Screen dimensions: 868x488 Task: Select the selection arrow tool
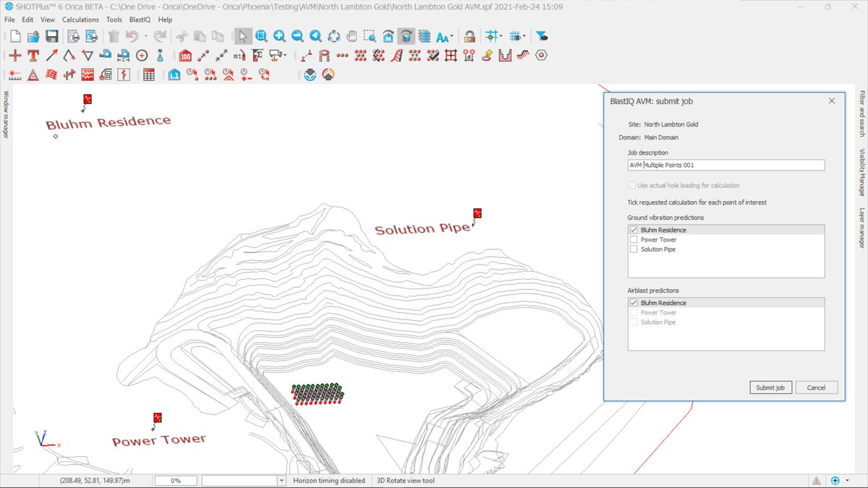(x=243, y=35)
